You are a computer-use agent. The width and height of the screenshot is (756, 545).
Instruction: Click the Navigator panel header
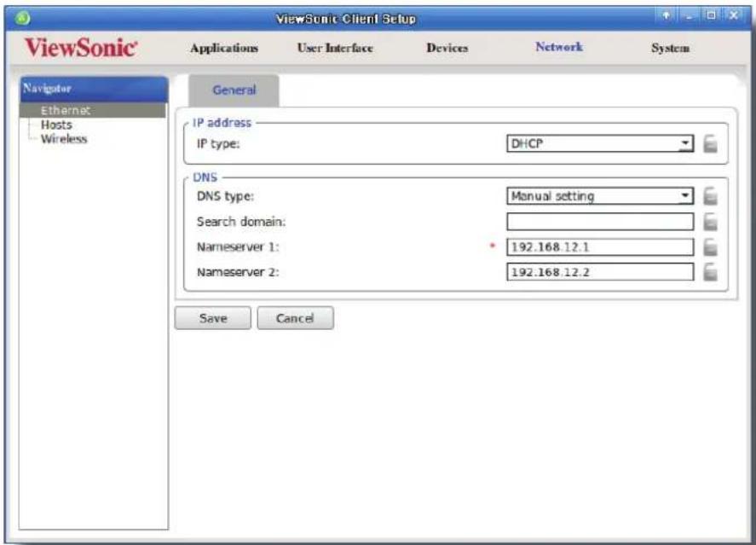tap(94, 89)
